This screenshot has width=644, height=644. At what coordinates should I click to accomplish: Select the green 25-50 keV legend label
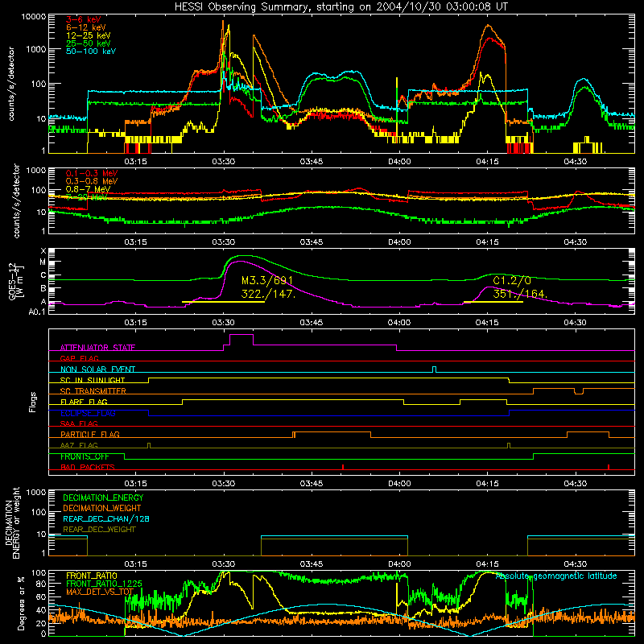[89, 43]
